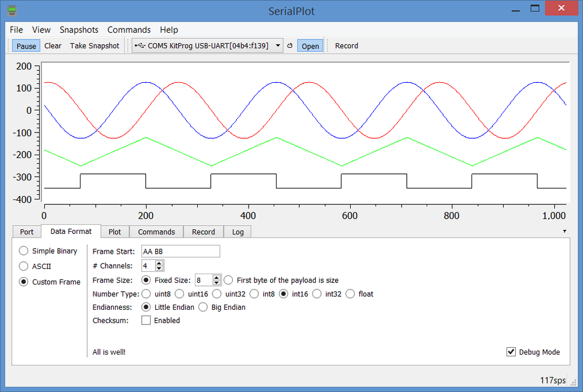The height and width of the screenshot is (392, 583).
Task: Open the Snapshots menu
Action: [79, 30]
